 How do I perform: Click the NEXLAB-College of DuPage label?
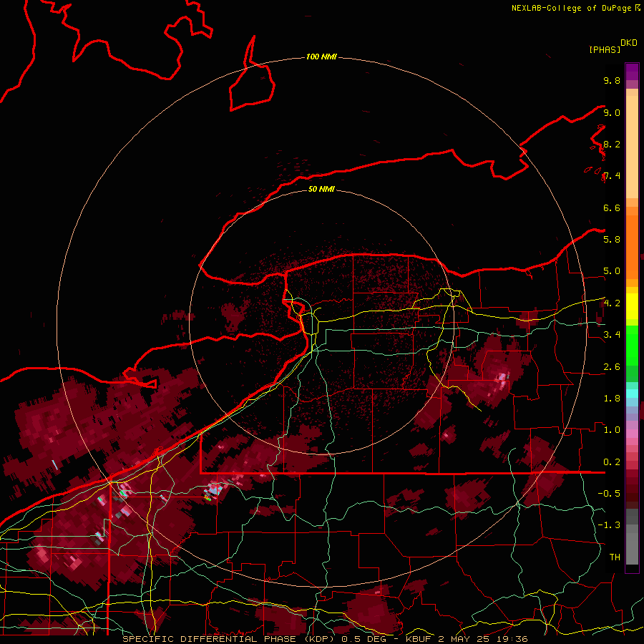tap(572, 8)
